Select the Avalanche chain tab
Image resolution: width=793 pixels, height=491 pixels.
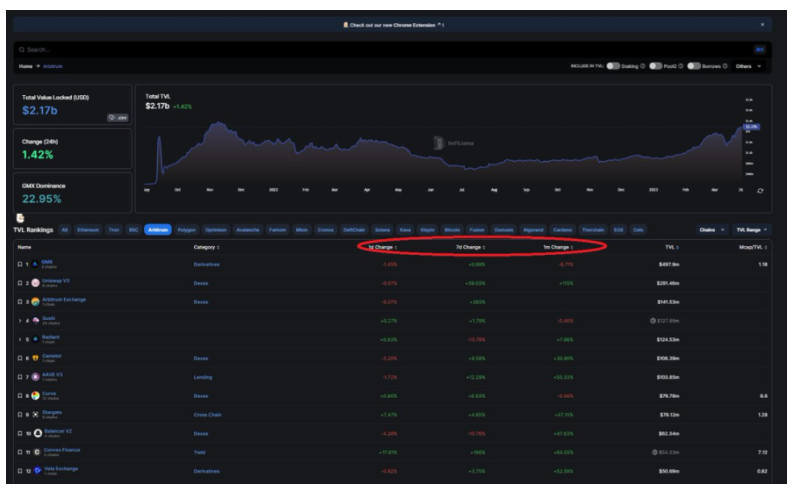[x=248, y=230]
